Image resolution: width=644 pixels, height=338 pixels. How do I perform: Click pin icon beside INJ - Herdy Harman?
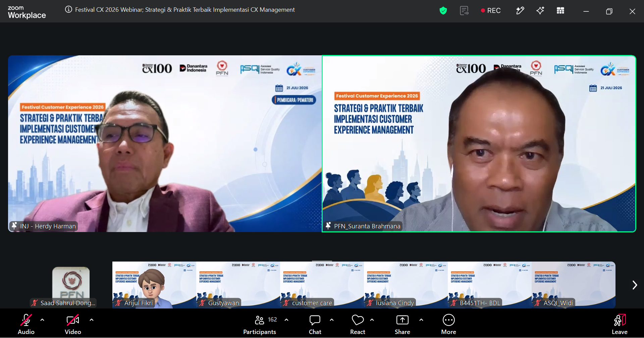[14, 226]
